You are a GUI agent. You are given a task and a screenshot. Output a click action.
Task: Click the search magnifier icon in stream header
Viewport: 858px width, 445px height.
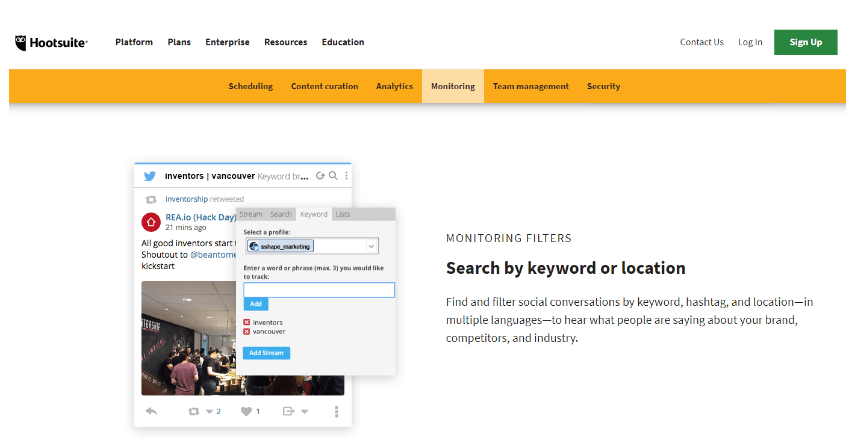click(333, 176)
